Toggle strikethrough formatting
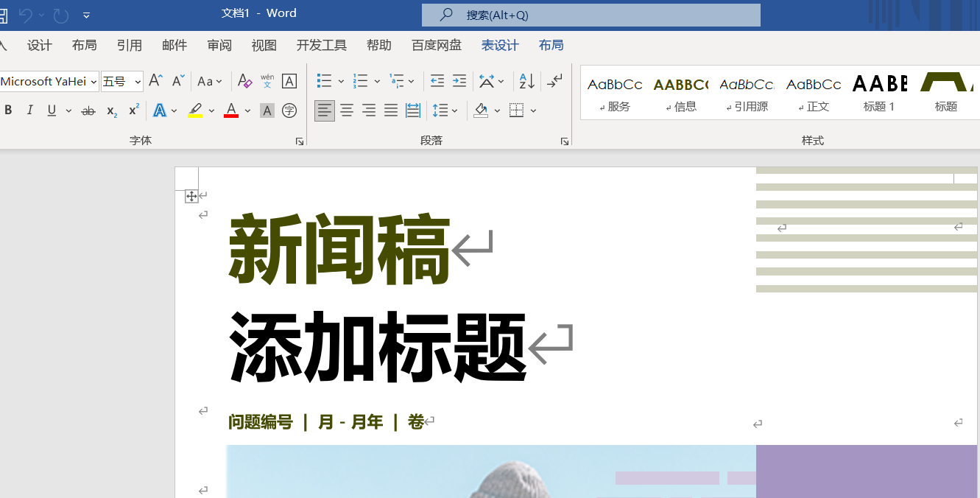980x498 pixels. point(88,111)
